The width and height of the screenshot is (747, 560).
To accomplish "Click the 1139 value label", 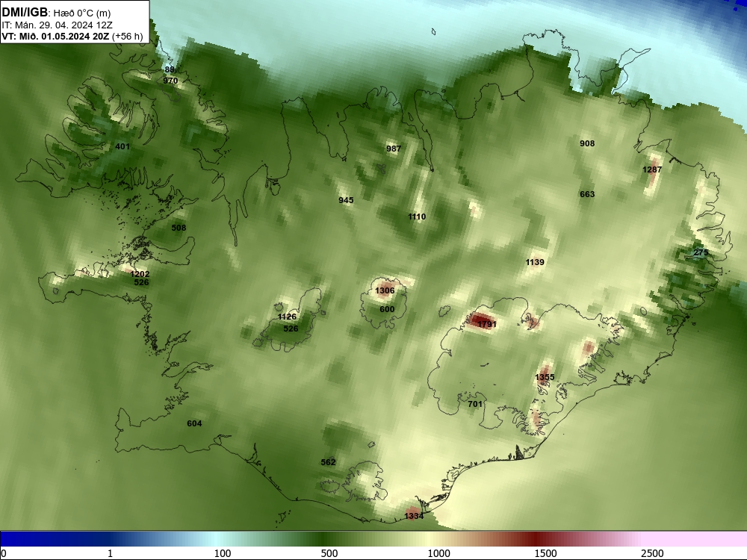I will tap(535, 262).
